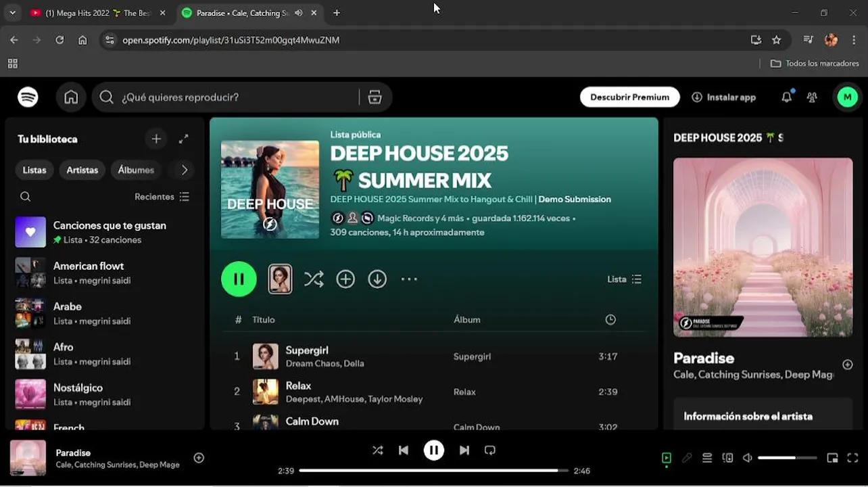Viewport: 868px width, 487px height.
Task: Open the Nostálgico playlist
Action: tap(105, 394)
